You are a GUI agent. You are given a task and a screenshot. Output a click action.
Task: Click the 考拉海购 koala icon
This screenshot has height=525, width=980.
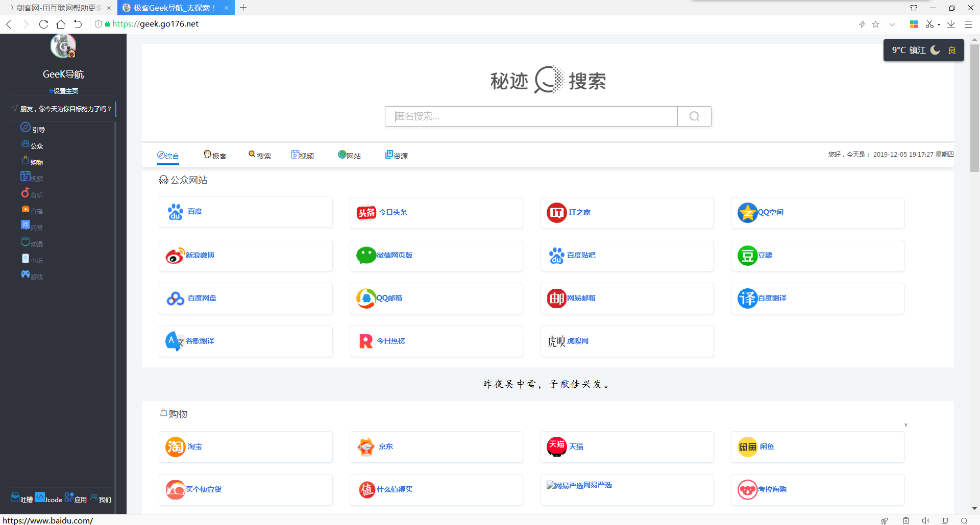point(747,490)
